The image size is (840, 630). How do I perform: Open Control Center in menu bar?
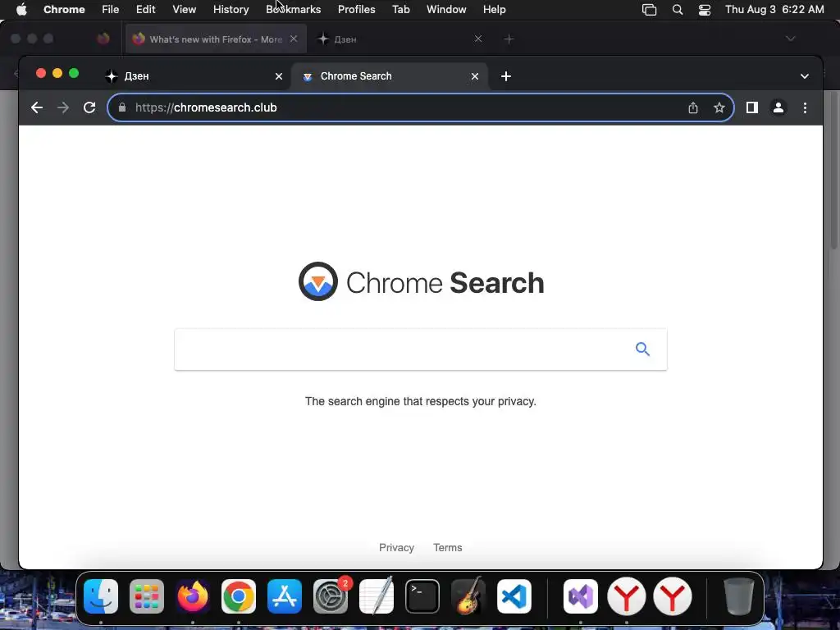705,10
